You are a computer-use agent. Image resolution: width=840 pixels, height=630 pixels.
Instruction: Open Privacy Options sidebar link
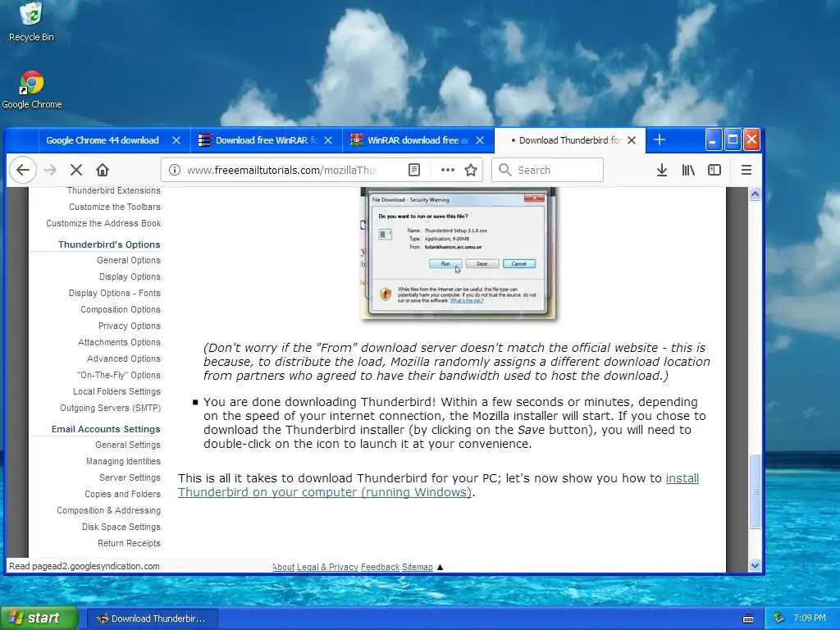(x=129, y=326)
